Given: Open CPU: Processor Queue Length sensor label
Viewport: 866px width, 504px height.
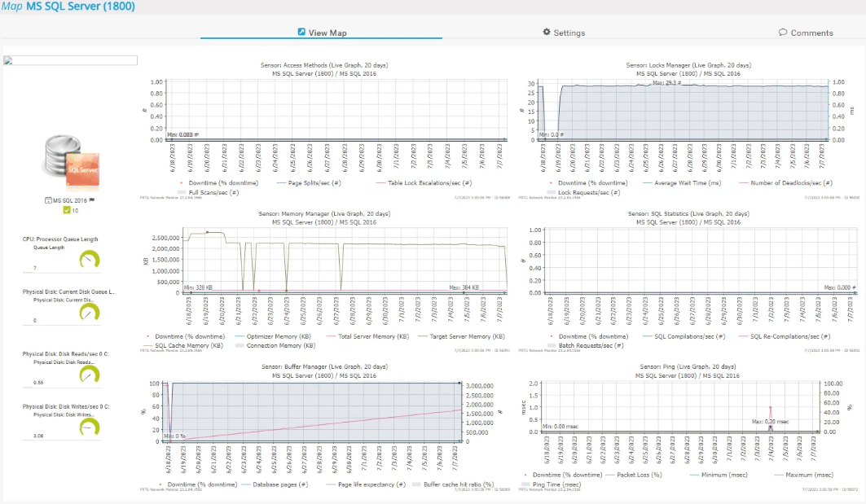Looking at the screenshot, I should 60,239.
